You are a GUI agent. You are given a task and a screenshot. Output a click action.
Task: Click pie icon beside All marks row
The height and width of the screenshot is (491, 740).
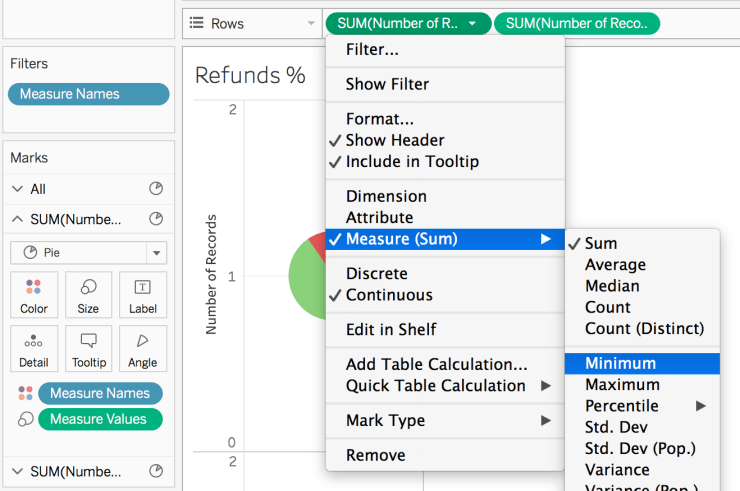pos(155,189)
